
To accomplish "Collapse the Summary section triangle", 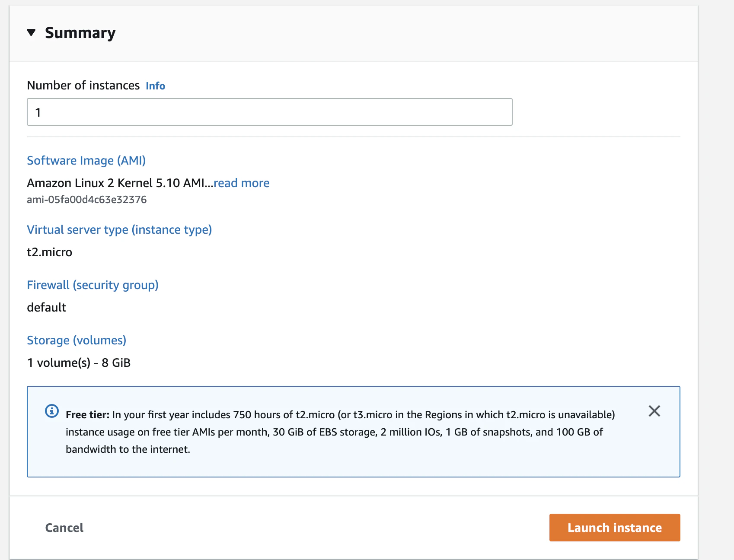I will click(31, 32).
